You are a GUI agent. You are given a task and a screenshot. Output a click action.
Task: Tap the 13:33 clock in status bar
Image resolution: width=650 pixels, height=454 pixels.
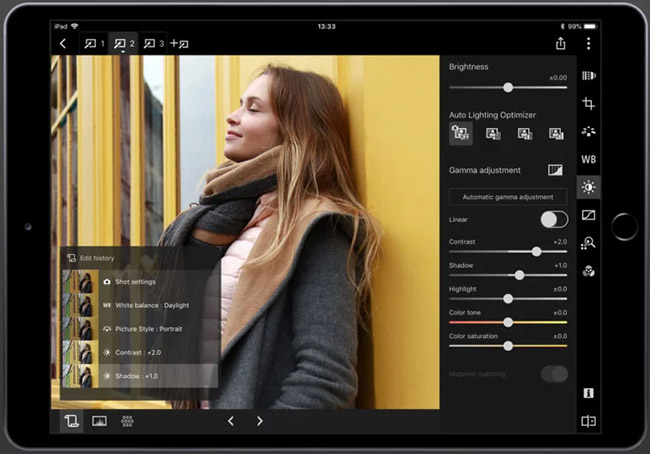click(x=327, y=27)
